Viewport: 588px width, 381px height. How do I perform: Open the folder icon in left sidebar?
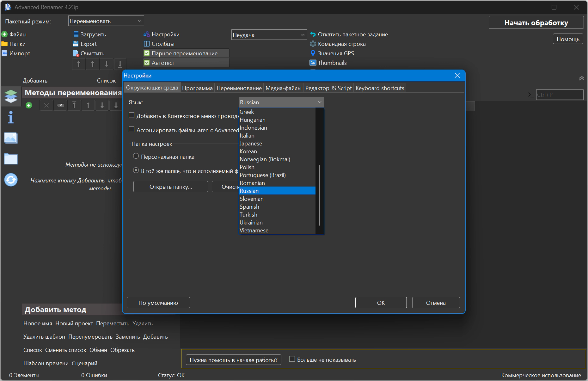click(11, 159)
